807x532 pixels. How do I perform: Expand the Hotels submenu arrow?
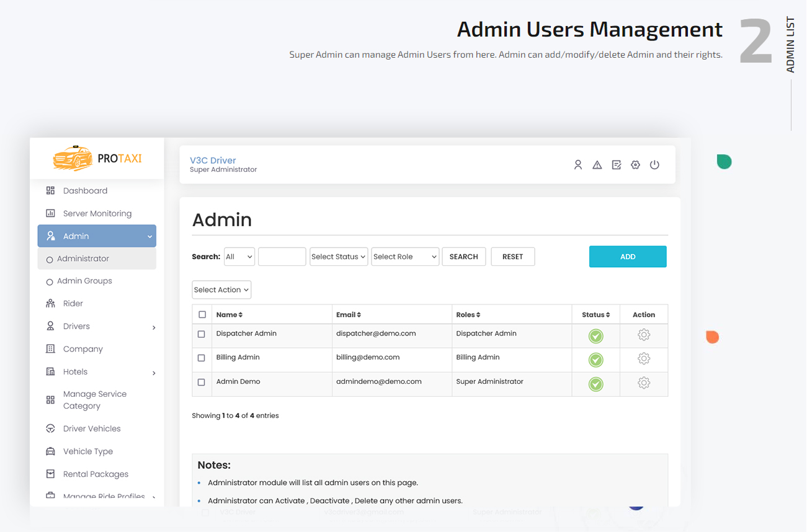154,373
